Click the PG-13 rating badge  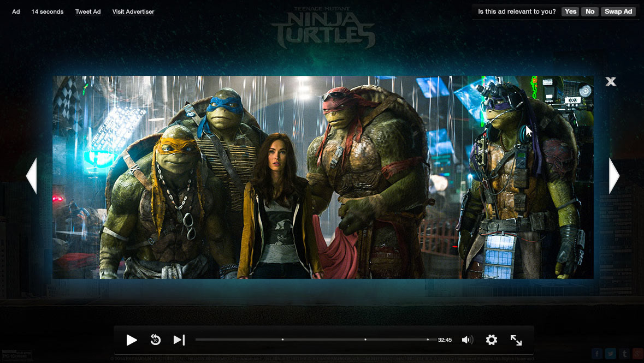(x=16, y=355)
